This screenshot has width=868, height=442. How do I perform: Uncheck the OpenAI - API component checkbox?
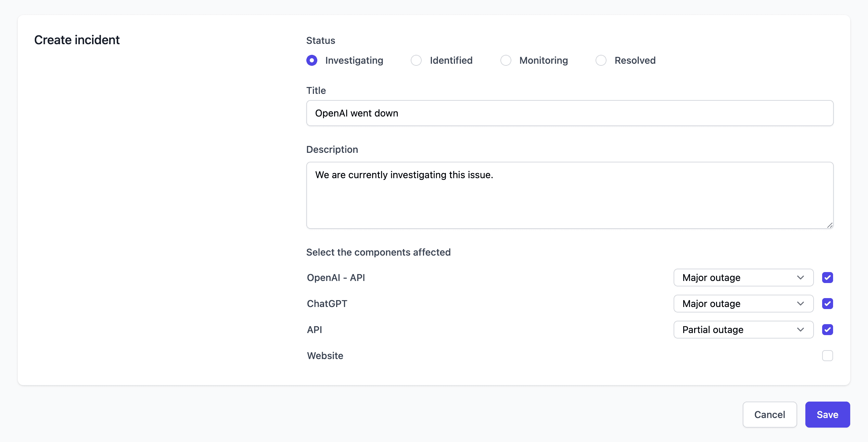[828, 278]
